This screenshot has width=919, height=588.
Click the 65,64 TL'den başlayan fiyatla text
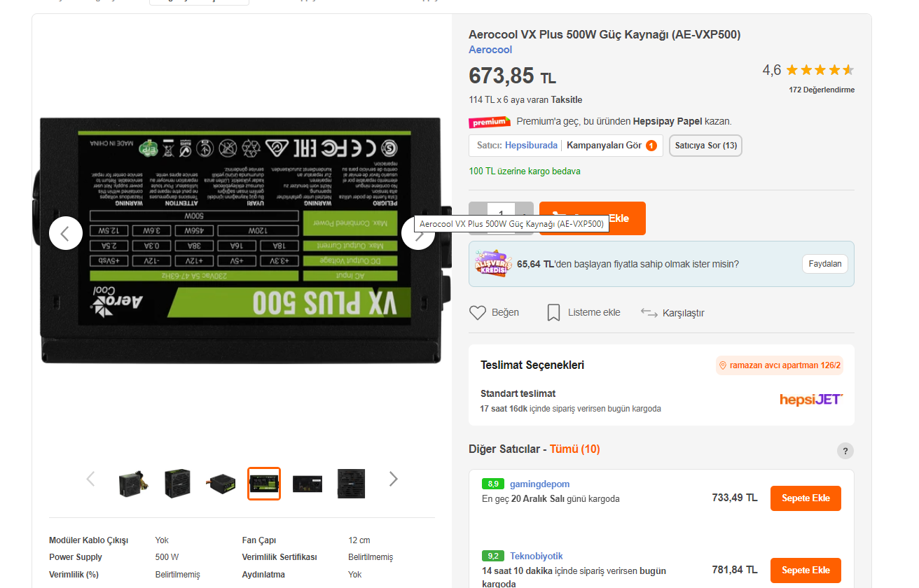[x=628, y=264]
